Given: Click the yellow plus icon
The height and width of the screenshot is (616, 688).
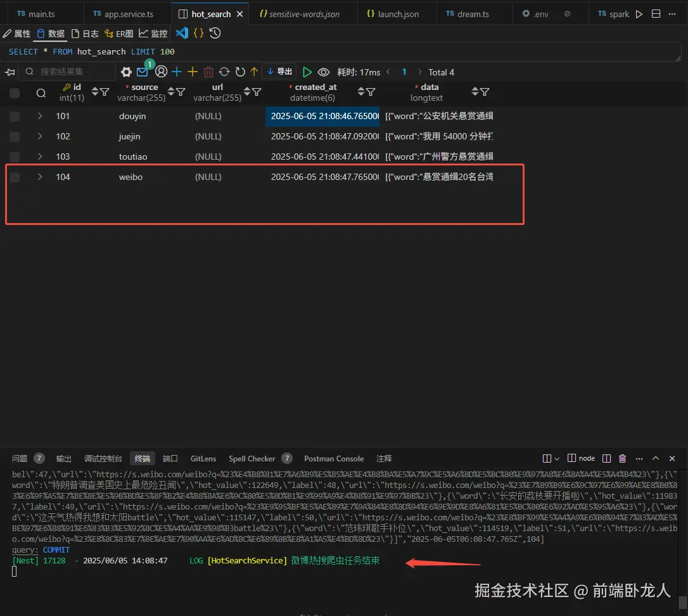Looking at the screenshot, I should (193, 72).
